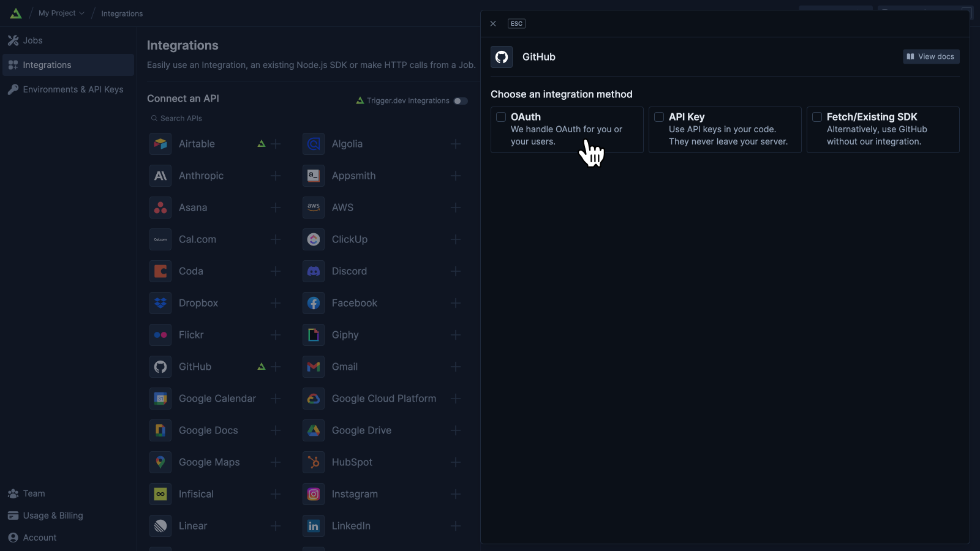Select the Google Drive label
980x551 pixels.
tap(361, 430)
